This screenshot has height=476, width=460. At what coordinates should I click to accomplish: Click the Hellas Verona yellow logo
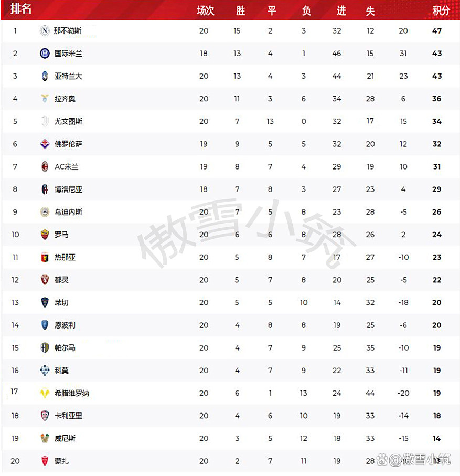(45, 393)
